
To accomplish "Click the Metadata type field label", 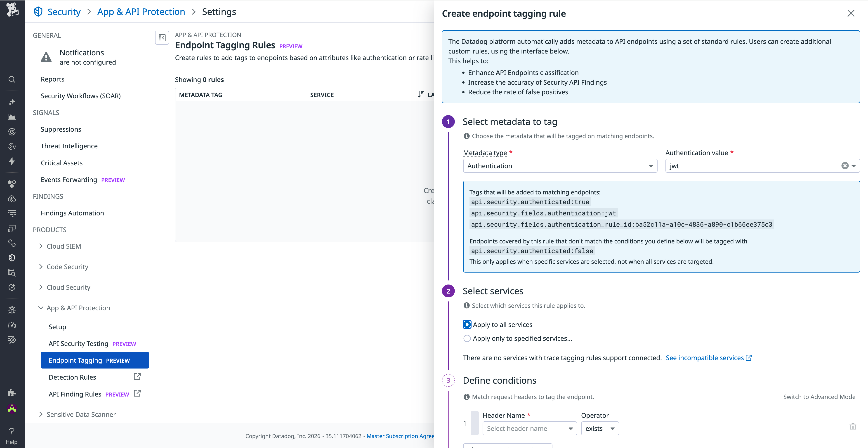I will click(x=485, y=153).
